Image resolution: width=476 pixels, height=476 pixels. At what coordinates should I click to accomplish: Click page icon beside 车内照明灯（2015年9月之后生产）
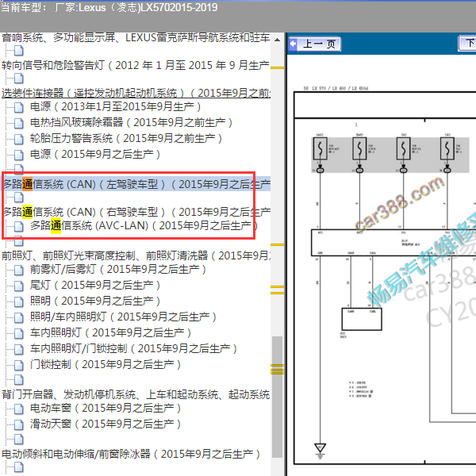(x=19, y=333)
